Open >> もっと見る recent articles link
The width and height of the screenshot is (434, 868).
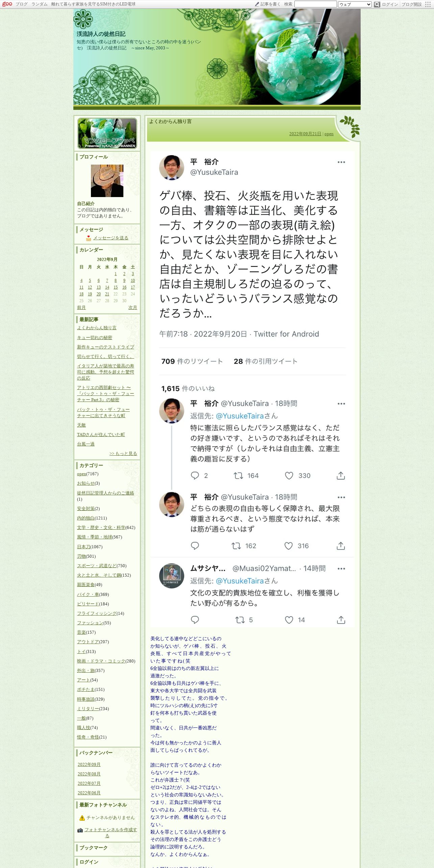click(123, 454)
